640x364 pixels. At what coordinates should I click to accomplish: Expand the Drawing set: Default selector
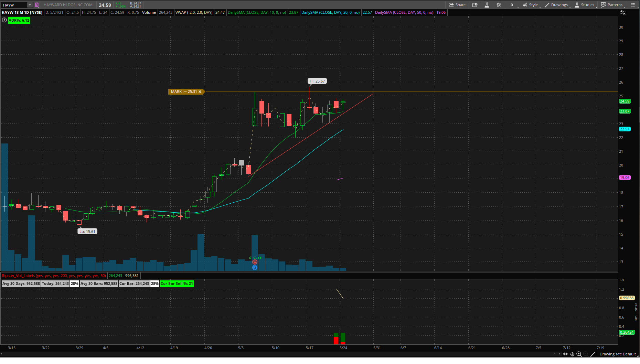click(x=618, y=354)
